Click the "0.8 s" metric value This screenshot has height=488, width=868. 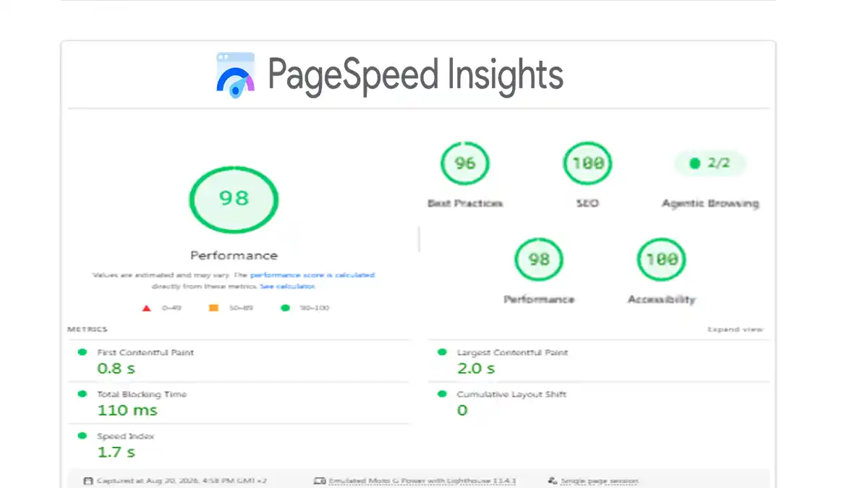pos(116,369)
